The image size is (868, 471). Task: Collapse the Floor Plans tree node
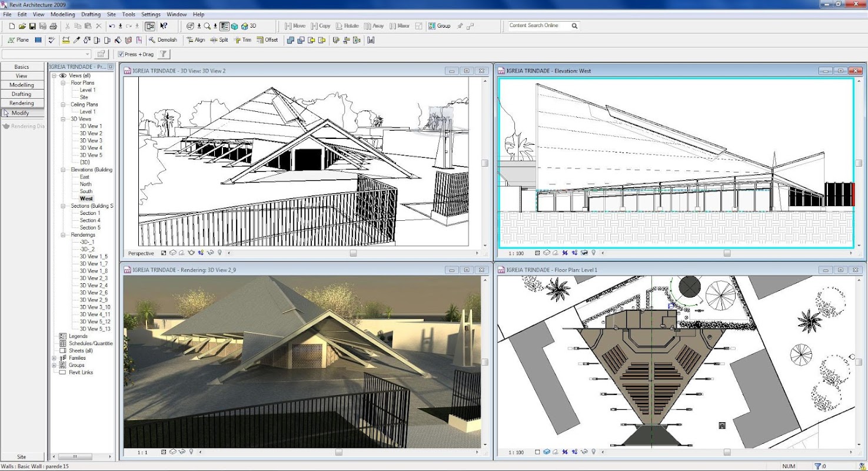coord(62,83)
